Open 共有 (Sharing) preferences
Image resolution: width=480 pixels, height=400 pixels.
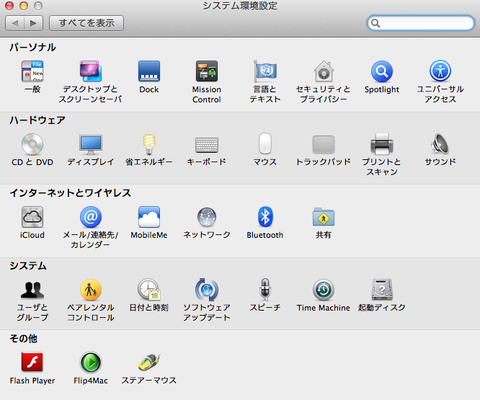tap(324, 217)
